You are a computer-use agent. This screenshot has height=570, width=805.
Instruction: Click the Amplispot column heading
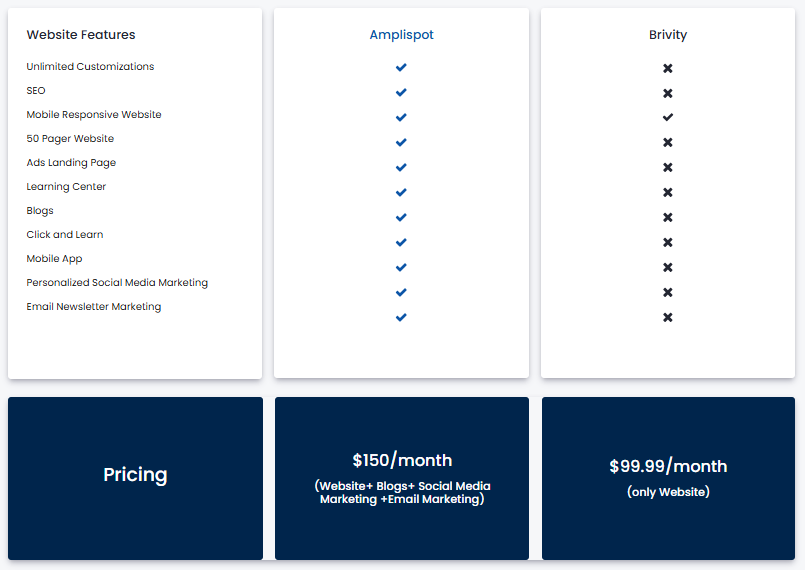(401, 35)
